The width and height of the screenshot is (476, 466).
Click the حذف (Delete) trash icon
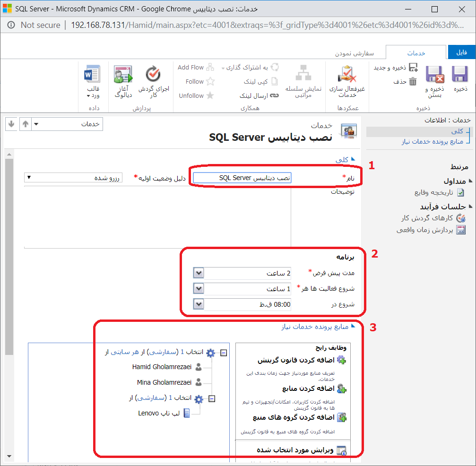pos(413,81)
